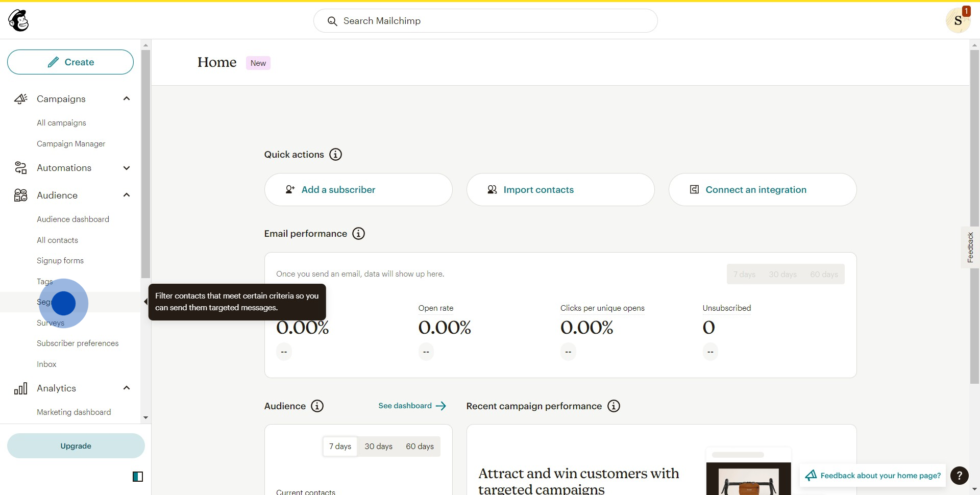Focus the Search Mailchimp field
Image resolution: width=980 pixels, height=495 pixels.
pos(485,21)
